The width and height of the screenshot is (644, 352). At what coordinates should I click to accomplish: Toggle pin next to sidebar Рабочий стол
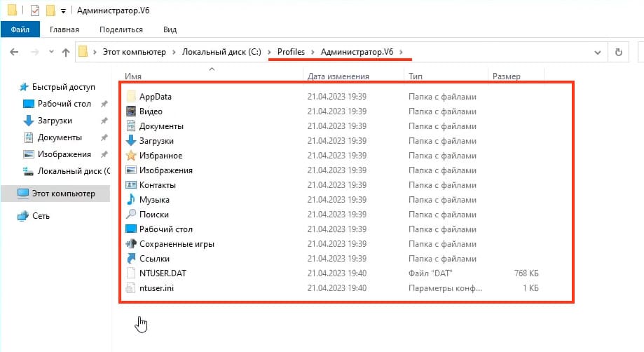tap(104, 104)
